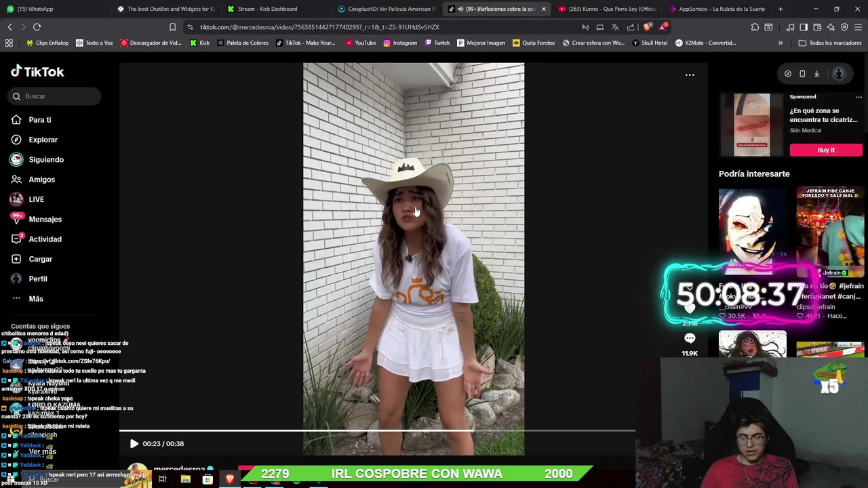Open the Jefrain suggested video thumbnail

click(830, 232)
